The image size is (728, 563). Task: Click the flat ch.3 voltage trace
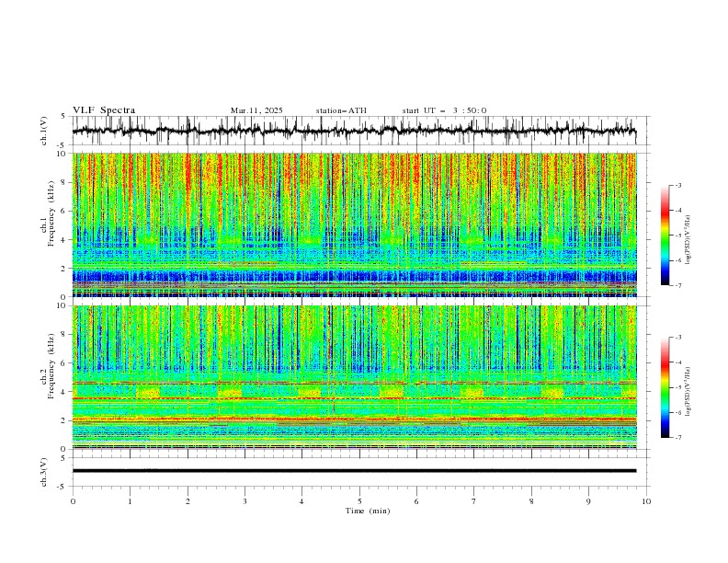pos(354,471)
